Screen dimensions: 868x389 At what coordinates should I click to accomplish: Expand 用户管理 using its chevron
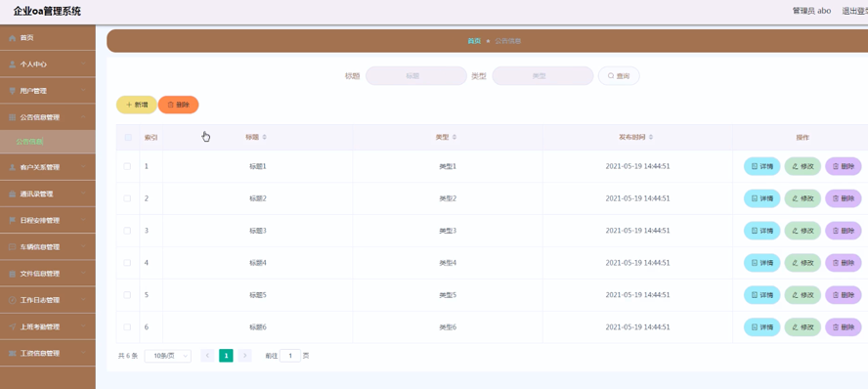pos(84,91)
